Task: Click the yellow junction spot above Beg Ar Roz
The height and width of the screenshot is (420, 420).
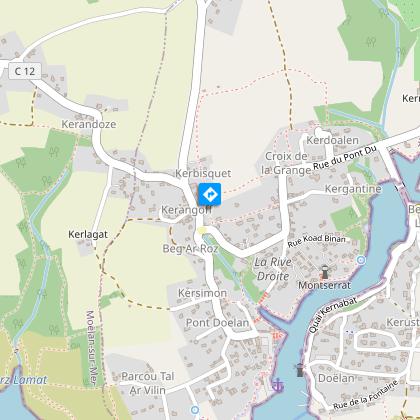Action: (x=201, y=230)
